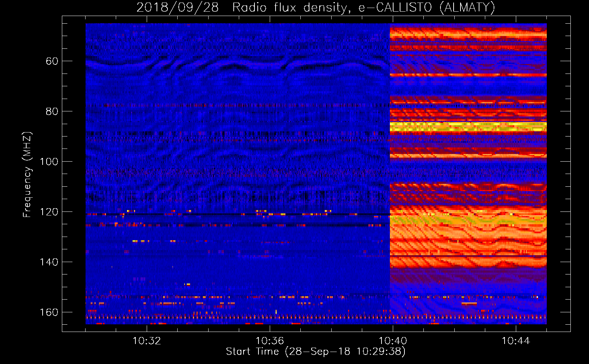Click the 10:36 time tick label
The width and height of the screenshot is (589, 364).
click(270, 341)
